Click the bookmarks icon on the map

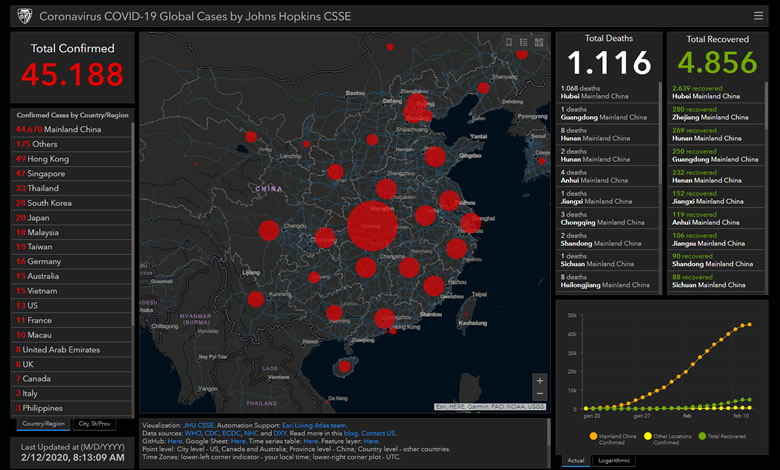[509, 42]
